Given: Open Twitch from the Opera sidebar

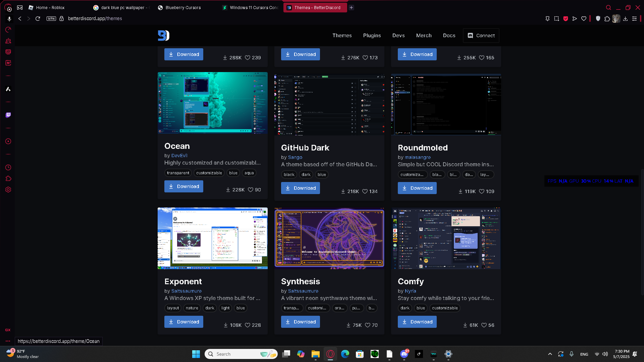Looking at the screenshot, I should pos(8,115).
